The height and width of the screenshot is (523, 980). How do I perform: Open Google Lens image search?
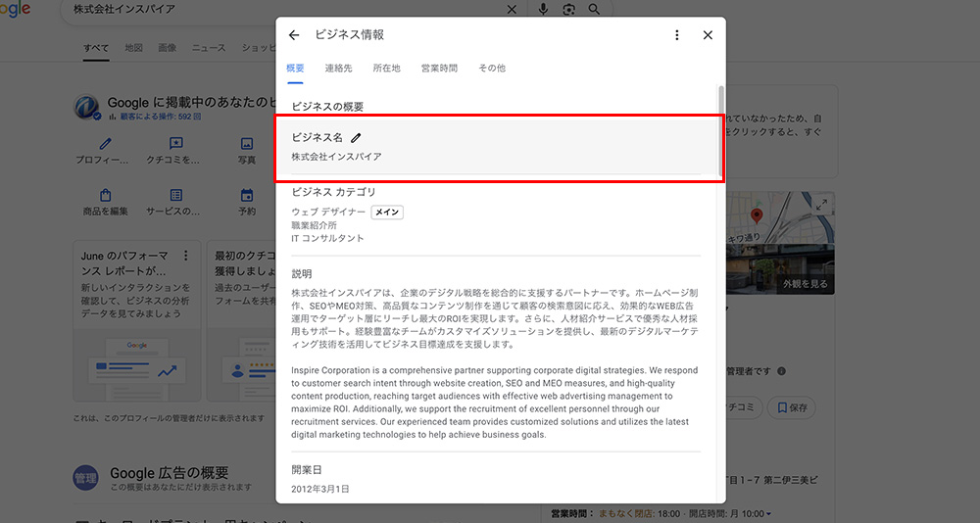pyautogui.click(x=568, y=10)
